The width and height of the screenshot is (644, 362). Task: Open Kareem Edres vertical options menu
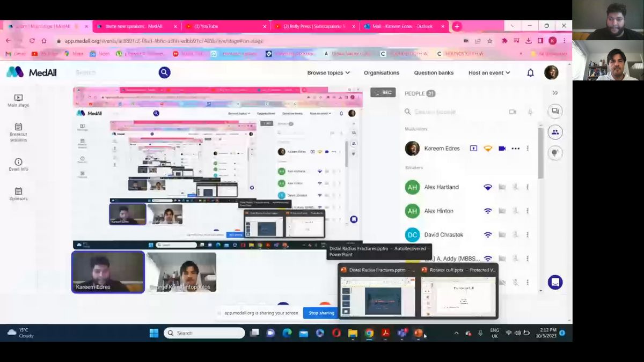pyautogui.click(x=528, y=149)
